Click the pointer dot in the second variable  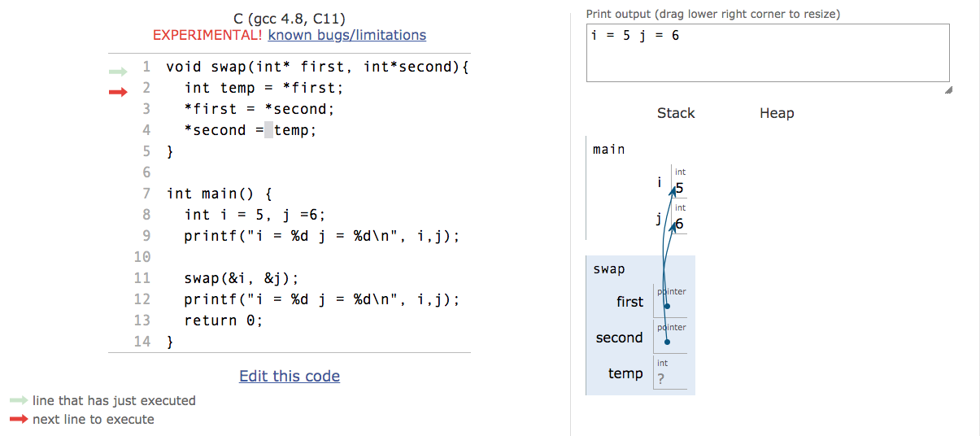point(667,342)
